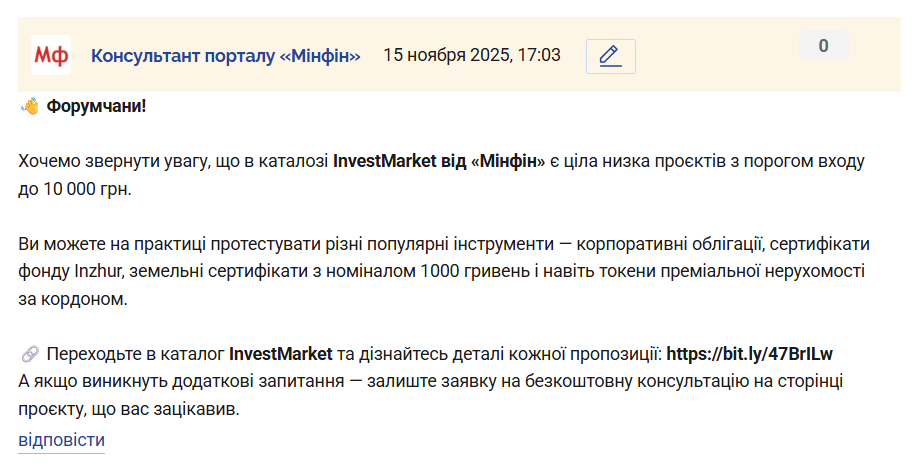Open the Консультант порталу «Мінфін» profile
This screenshot has width=912, height=469.
tap(225, 55)
